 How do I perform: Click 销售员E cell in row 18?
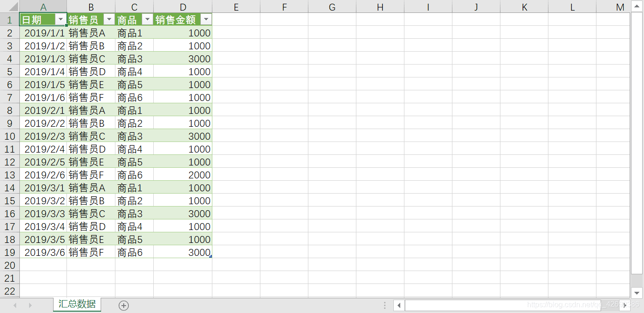point(91,239)
